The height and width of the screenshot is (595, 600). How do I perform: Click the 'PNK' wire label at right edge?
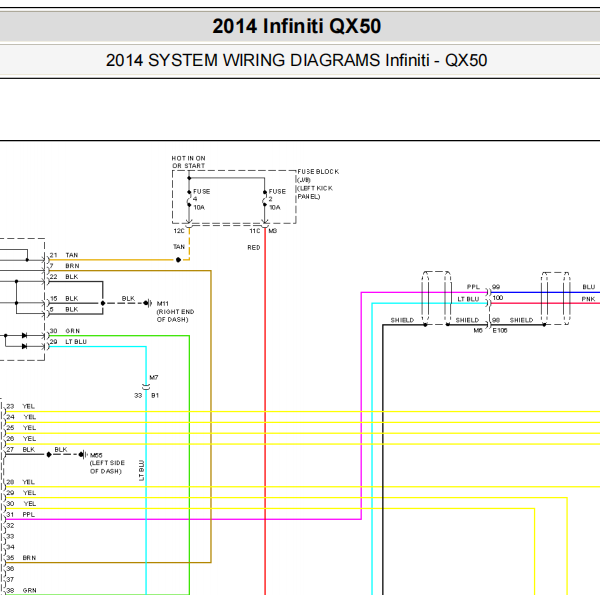pos(589,299)
